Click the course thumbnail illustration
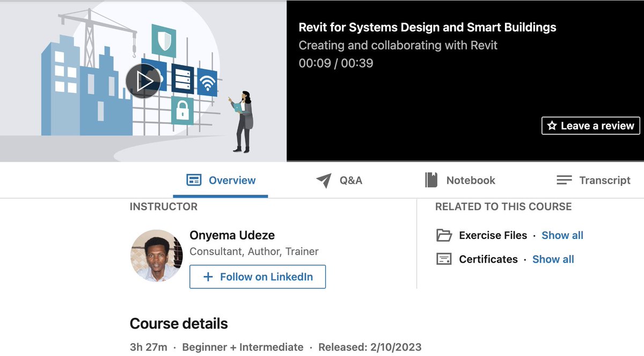 tap(143, 81)
